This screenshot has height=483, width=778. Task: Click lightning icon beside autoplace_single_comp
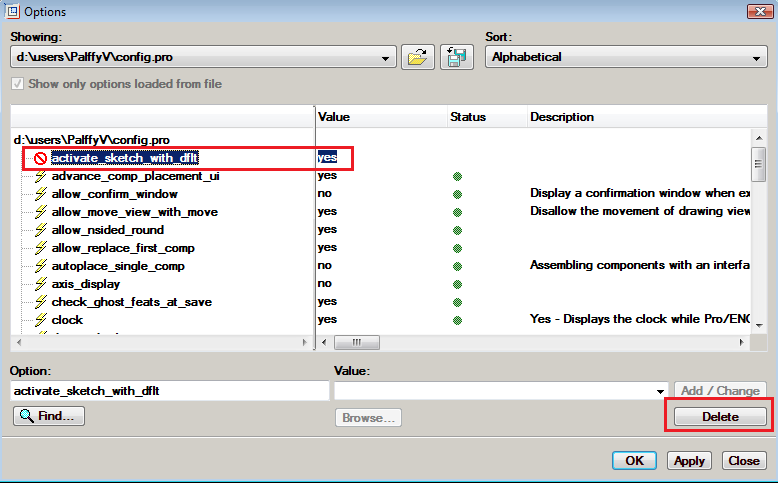point(40,266)
